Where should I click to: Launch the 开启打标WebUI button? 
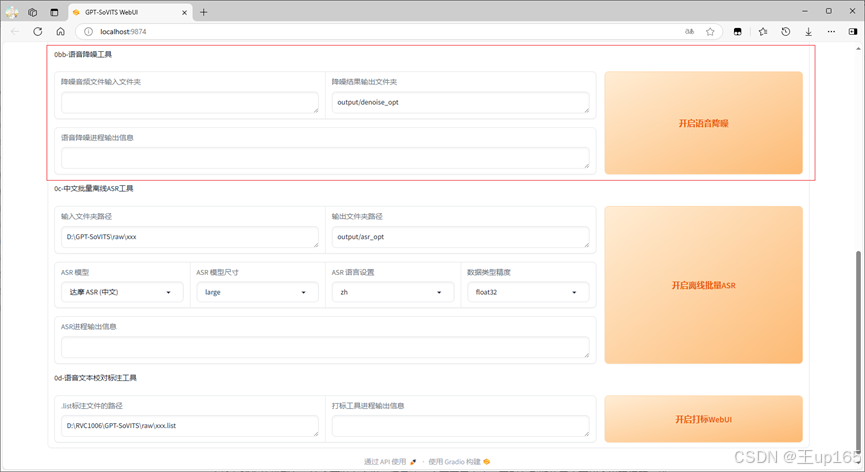[x=703, y=419]
